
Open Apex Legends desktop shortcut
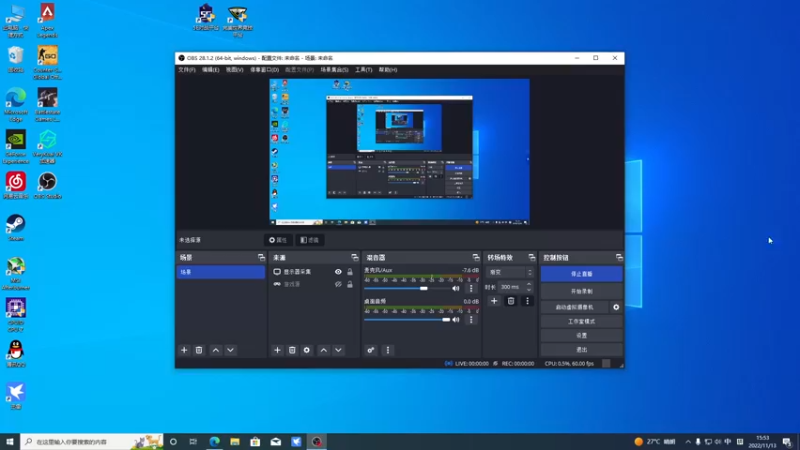pos(47,20)
